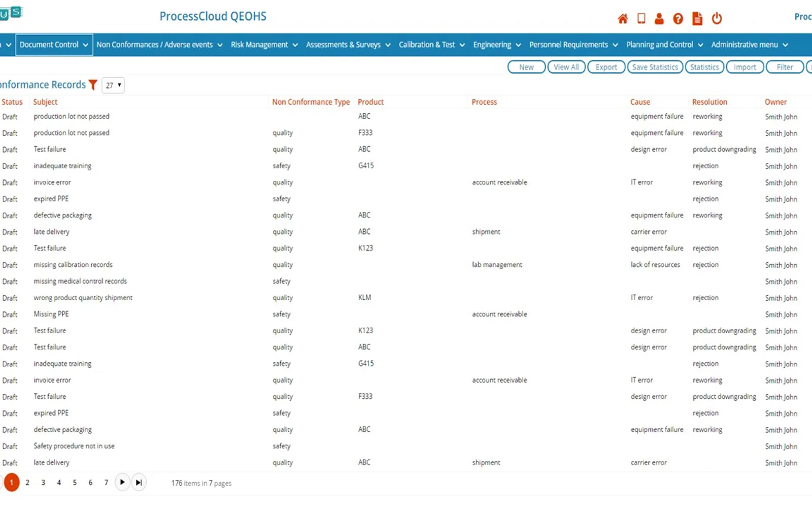Expand the Risk Management menu
Screen dimensions: 812x508
click(264, 45)
